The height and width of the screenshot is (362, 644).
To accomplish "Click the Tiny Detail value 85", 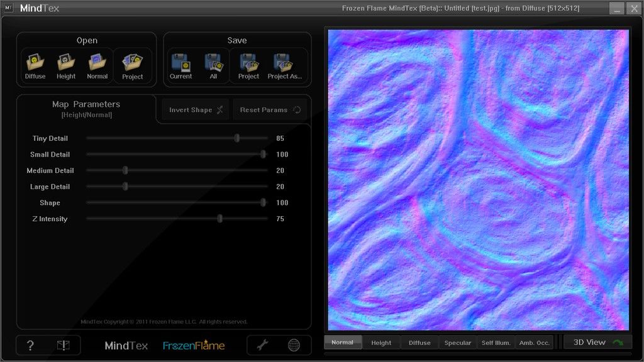I will [x=280, y=138].
